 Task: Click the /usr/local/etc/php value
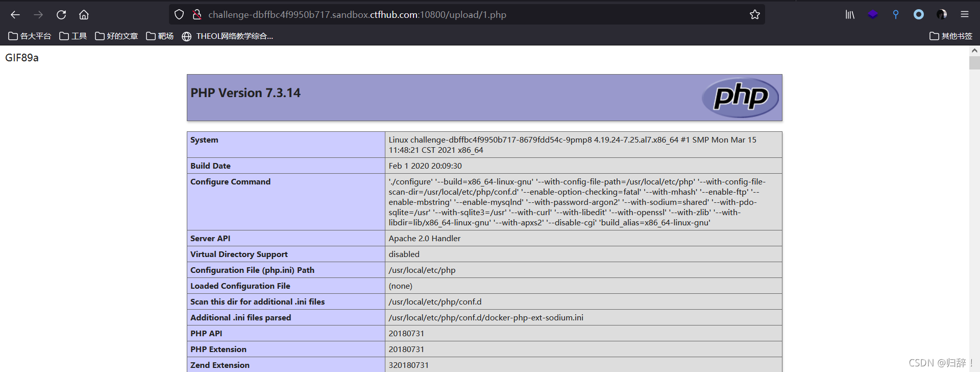point(422,270)
